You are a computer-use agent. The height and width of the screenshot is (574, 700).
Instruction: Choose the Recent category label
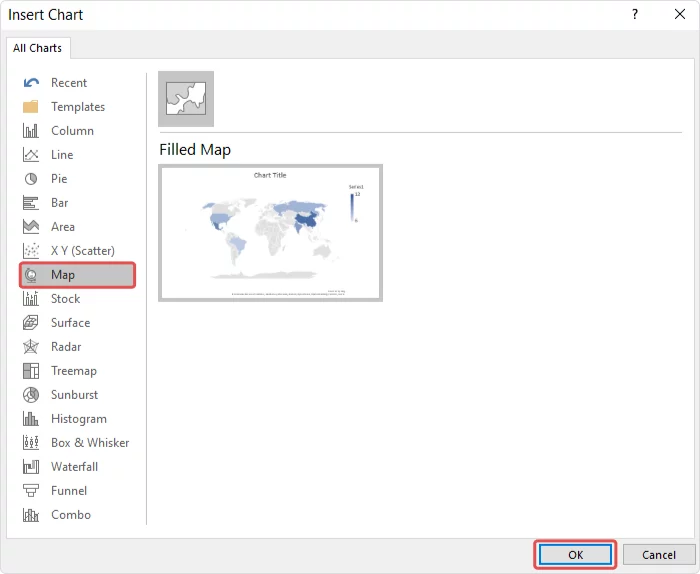[69, 83]
